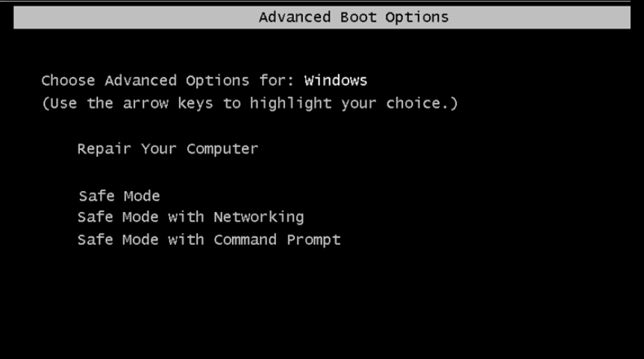644x359 pixels.
Task: Click the word Advanced in the header bar
Action: tap(295, 17)
